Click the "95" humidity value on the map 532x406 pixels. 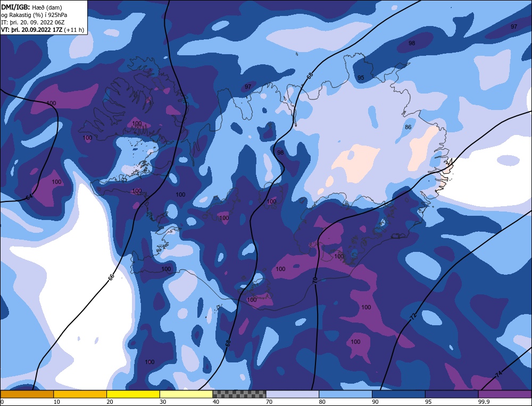point(361,78)
